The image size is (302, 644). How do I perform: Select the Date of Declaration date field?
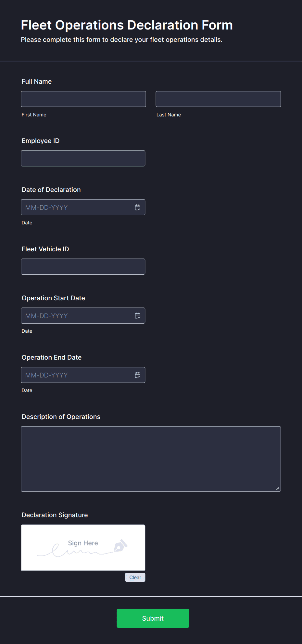pyautogui.click(x=83, y=208)
